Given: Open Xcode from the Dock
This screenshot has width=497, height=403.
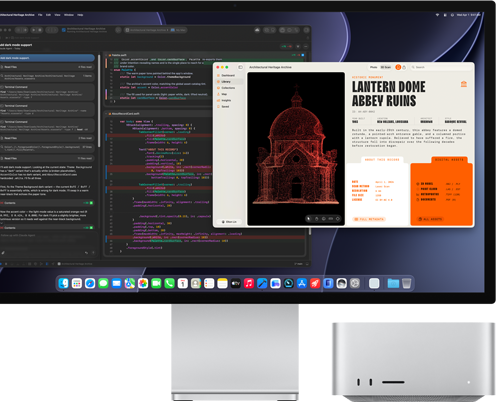Looking at the screenshot, I should 262,283.
